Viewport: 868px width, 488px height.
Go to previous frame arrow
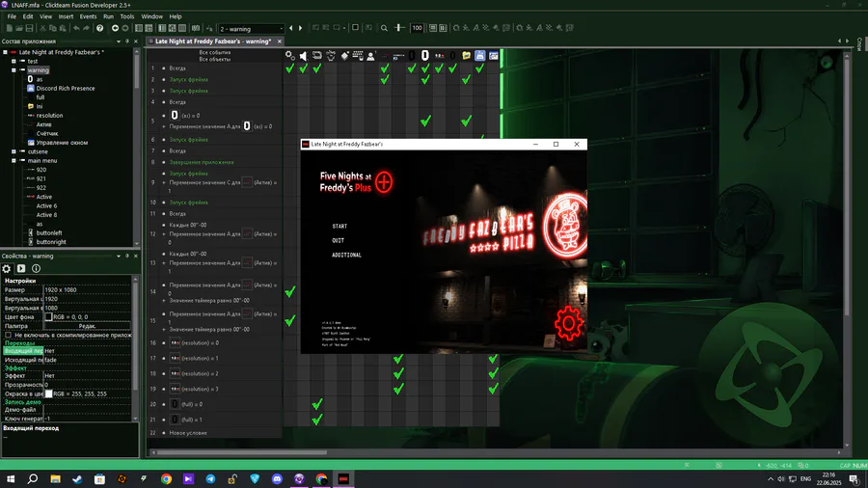point(291,28)
